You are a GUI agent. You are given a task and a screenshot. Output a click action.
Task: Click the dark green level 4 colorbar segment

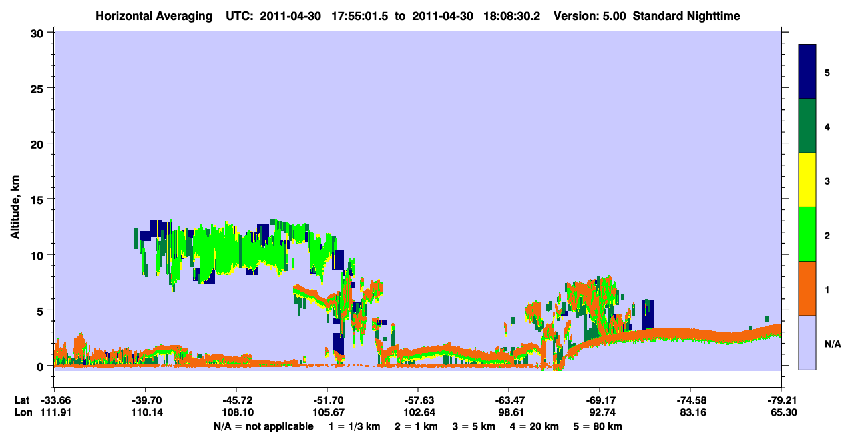tap(807, 126)
